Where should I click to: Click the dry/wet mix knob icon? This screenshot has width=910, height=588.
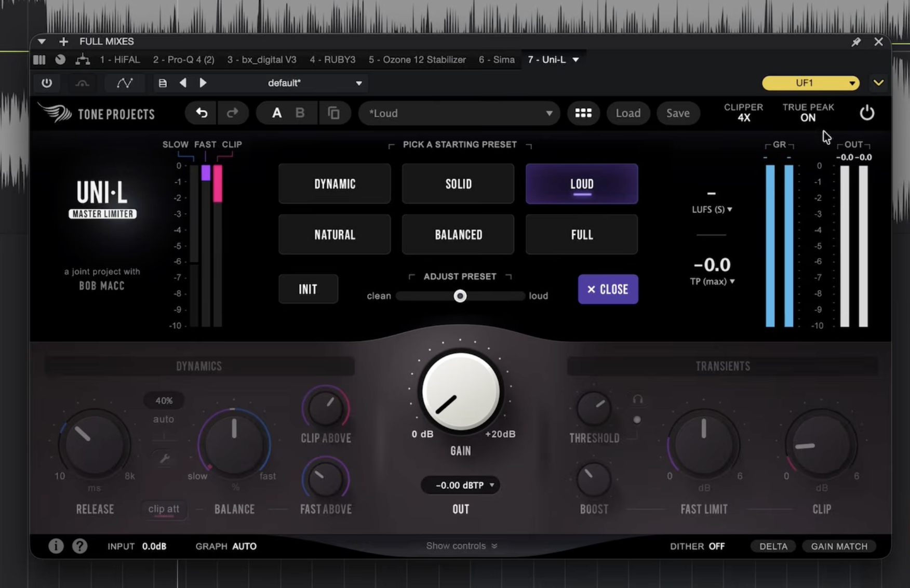(x=60, y=60)
